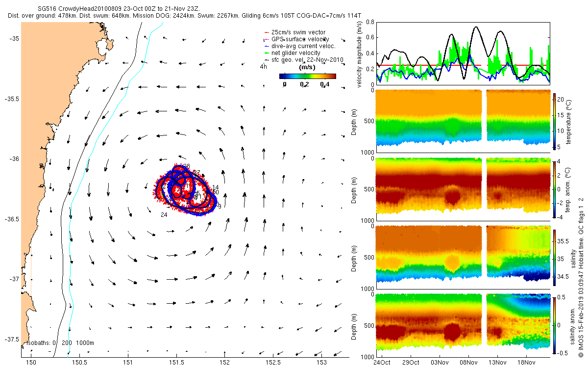The width and height of the screenshot is (588, 368).
Task: Click the red 25cm/s swim vector legend marker
Action: [x=266, y=32]
